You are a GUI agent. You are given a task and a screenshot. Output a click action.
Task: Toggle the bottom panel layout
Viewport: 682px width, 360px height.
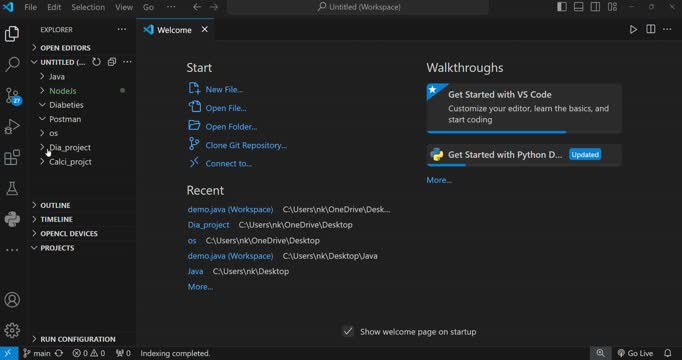pos(578,7)
